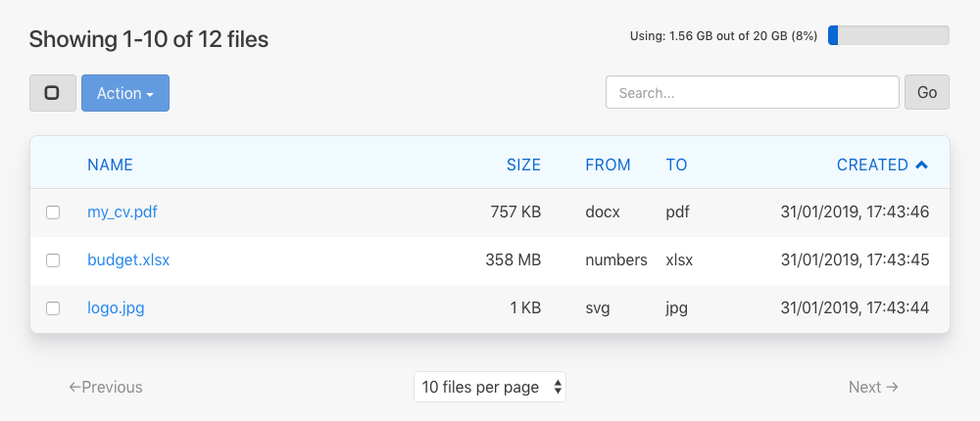
Task: Select the budget.xlsx row checkbox
Action: (53, 260)
